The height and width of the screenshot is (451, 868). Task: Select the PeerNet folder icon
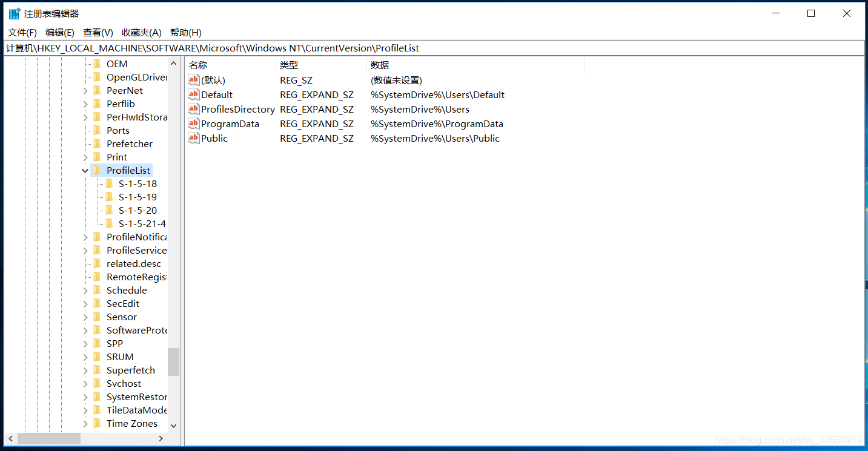[97, 90]
